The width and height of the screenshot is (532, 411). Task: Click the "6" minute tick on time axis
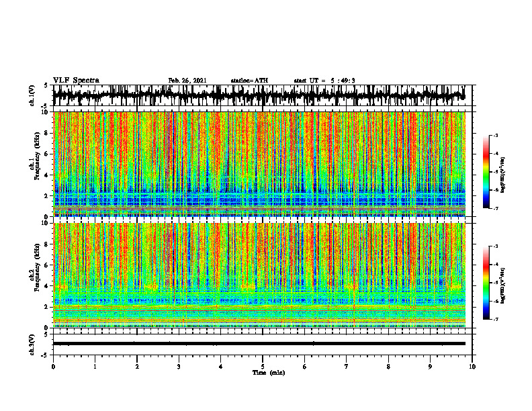[x=305, y=367]
